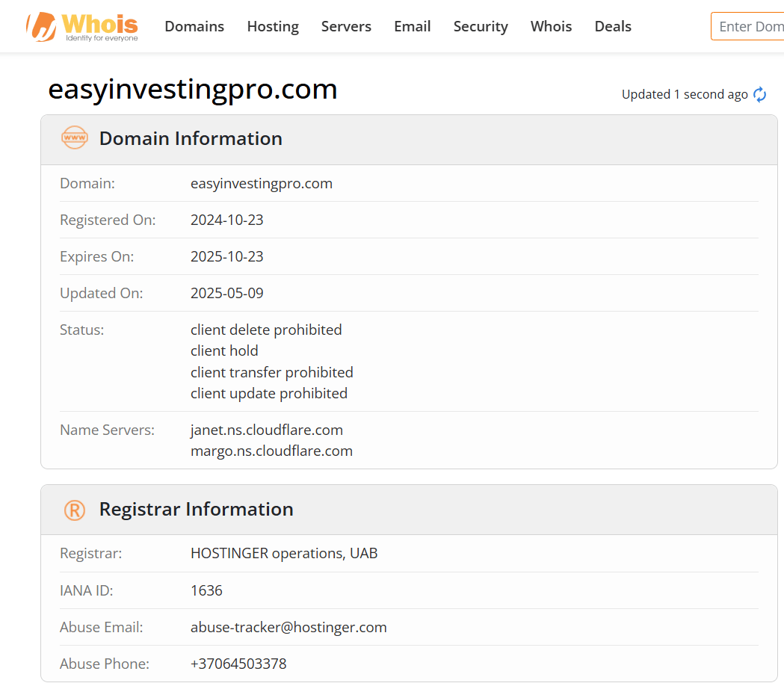Click the 'Updated On:' label

102,293
